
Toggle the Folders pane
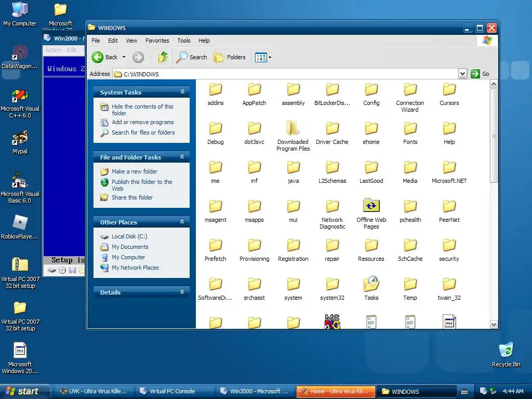[x=230, y=57]
